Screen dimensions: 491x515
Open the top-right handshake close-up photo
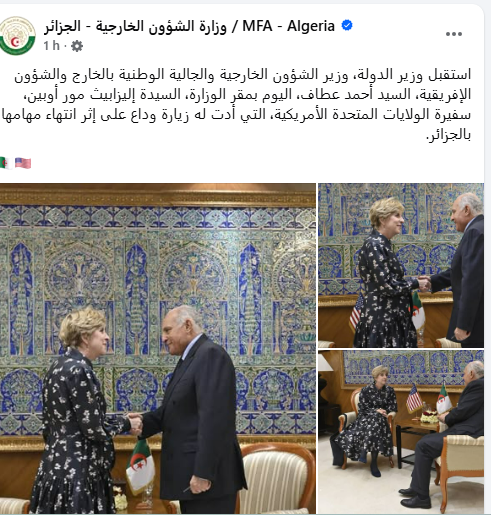[x=401, y=265]
